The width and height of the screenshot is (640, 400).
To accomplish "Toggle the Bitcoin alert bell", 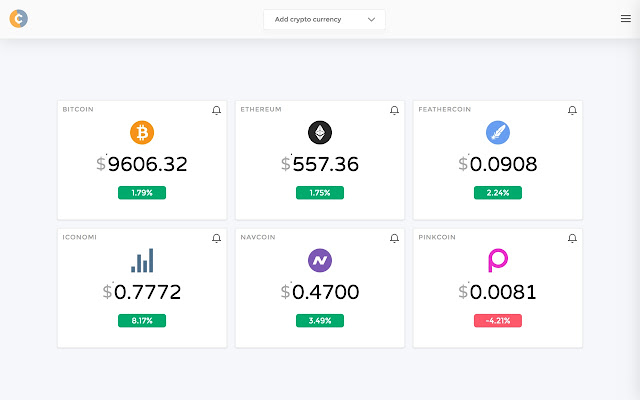I will click(216, 110).
